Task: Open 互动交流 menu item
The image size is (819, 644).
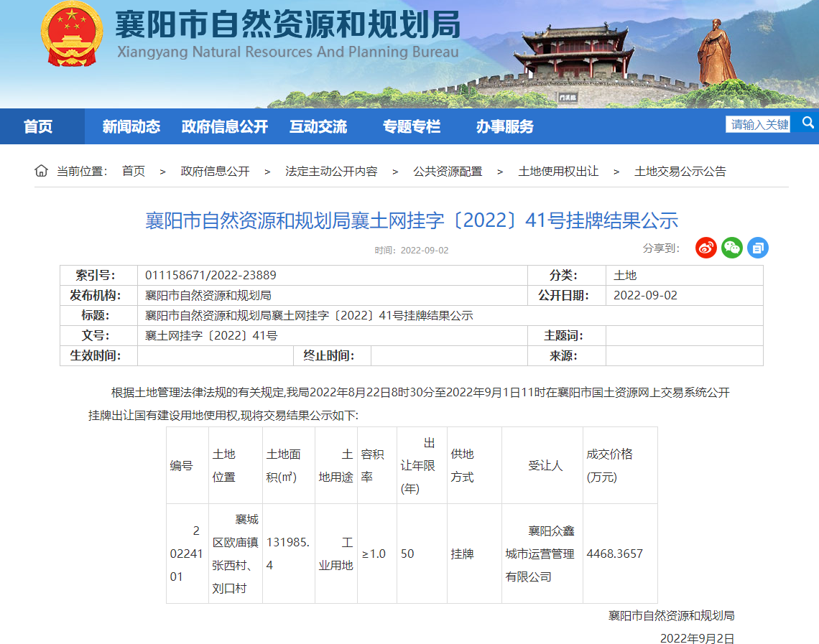Action: [318, 126]
